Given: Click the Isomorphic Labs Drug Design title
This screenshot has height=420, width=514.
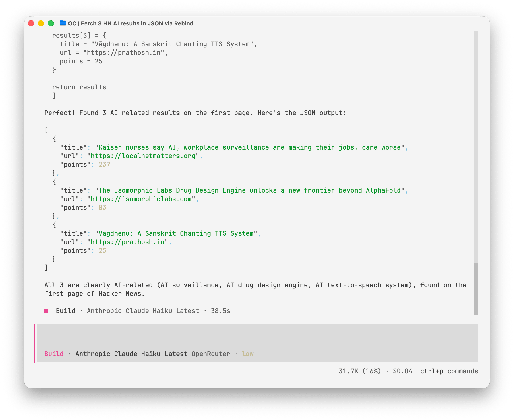Looking at the screenshot, I should coord(249,190).
